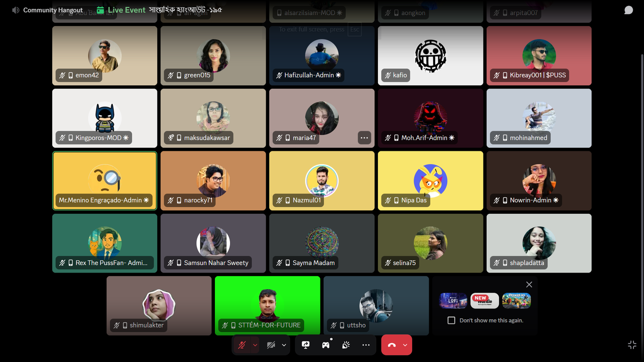Close the activities suggestion popup
Viewport: 644px width, 362px height.
529,285
